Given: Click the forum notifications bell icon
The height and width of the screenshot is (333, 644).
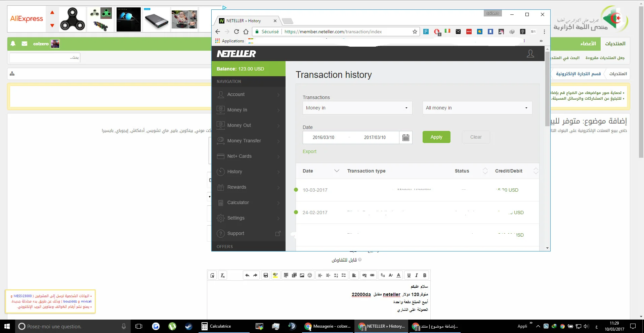Looking at the screenshot, I should pyautogui.click(x=13, y=44).
